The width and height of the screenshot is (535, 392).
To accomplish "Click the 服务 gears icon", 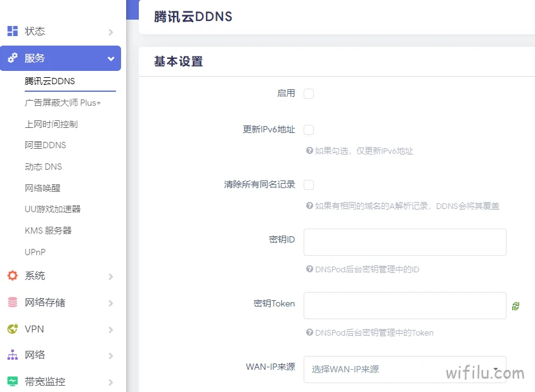I will point(13,58).
